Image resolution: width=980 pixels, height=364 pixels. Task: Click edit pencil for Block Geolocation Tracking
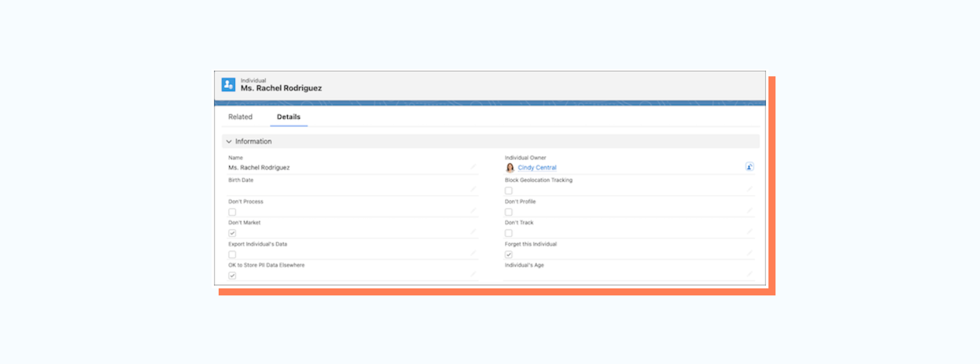point(749,189)
